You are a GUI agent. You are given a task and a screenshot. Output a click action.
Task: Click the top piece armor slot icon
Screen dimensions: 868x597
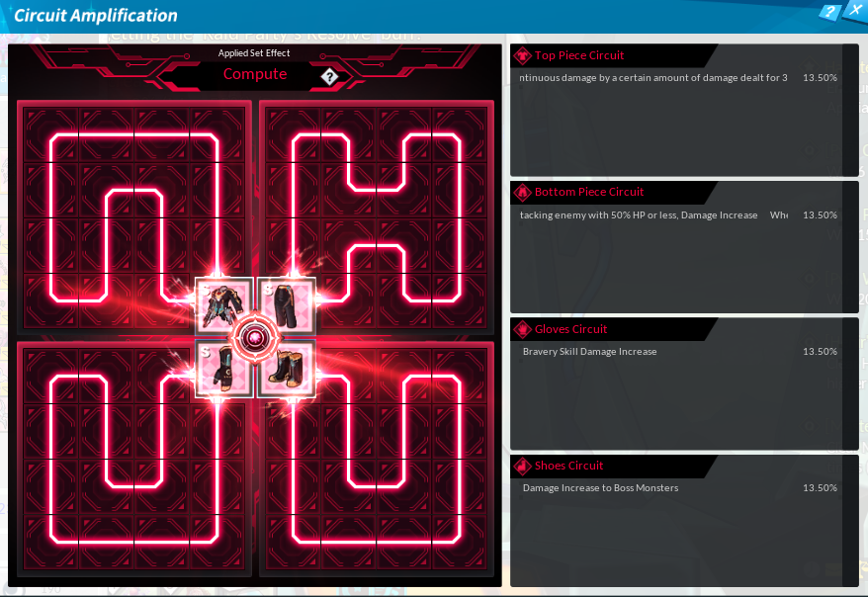coord(224,306)
